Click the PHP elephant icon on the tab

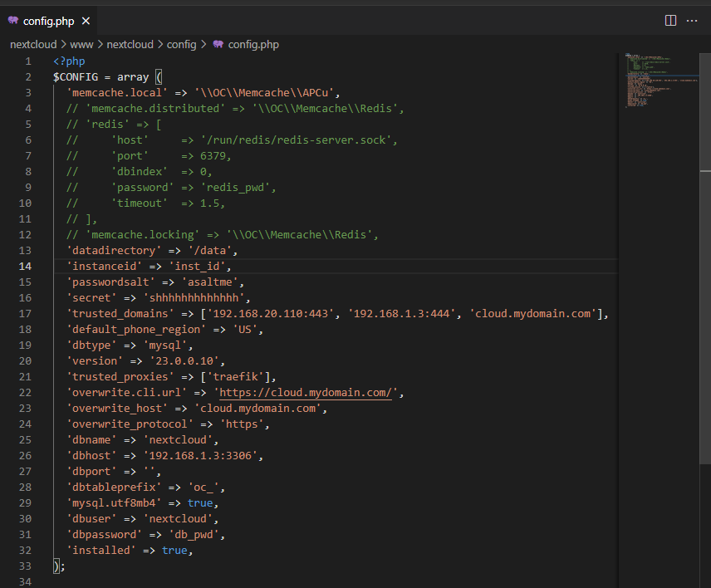pyautogui.click(x=13, y=21)
